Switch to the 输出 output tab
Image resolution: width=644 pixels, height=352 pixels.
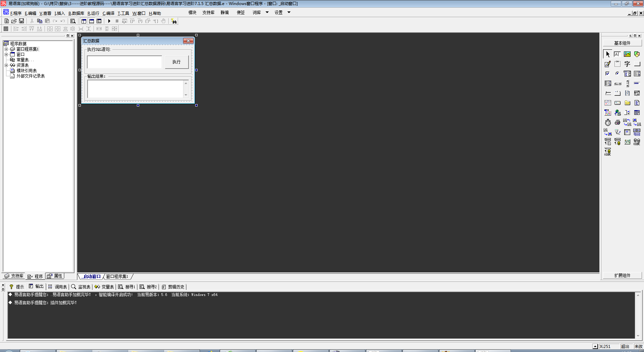[36, 287]
